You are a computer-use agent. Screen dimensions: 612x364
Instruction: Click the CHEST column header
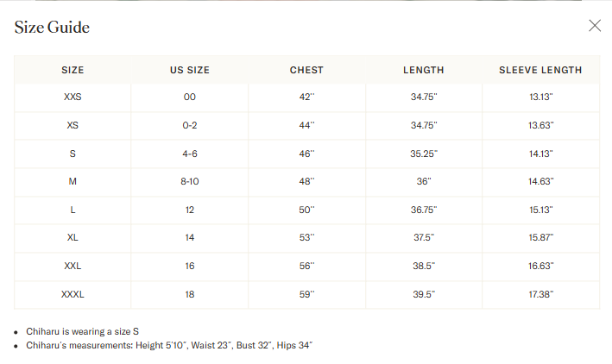click(306, 70)
